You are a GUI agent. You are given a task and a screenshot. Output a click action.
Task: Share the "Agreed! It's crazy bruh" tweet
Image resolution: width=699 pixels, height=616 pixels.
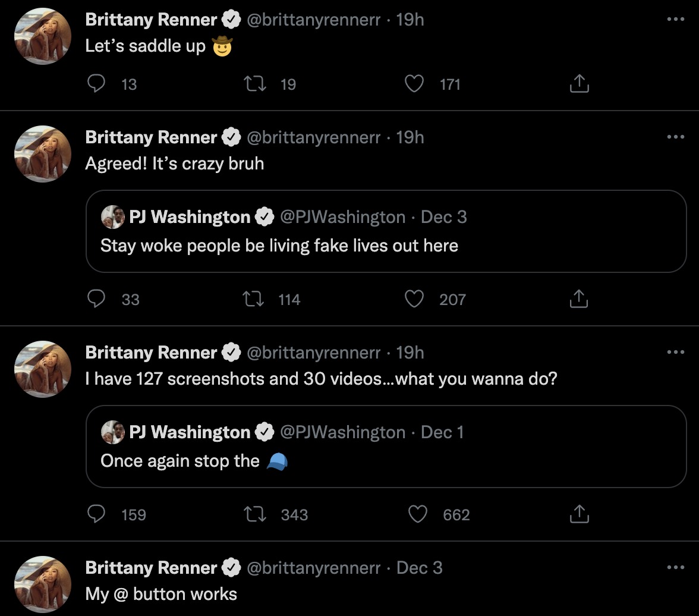pos(579,299)
